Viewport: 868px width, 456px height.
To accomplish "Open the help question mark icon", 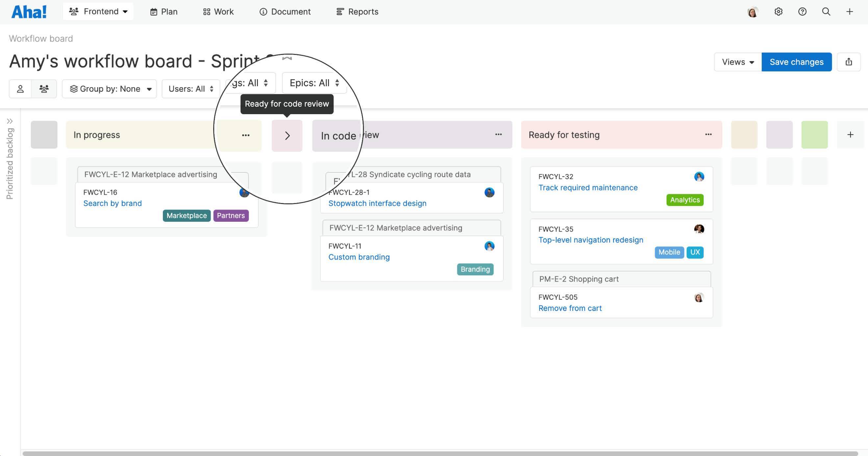I will pos(802,12).
